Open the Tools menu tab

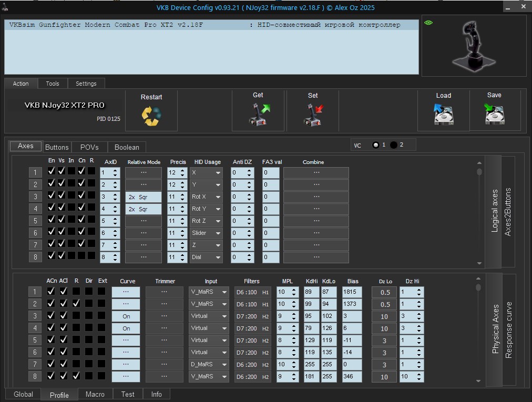[53, 84]
